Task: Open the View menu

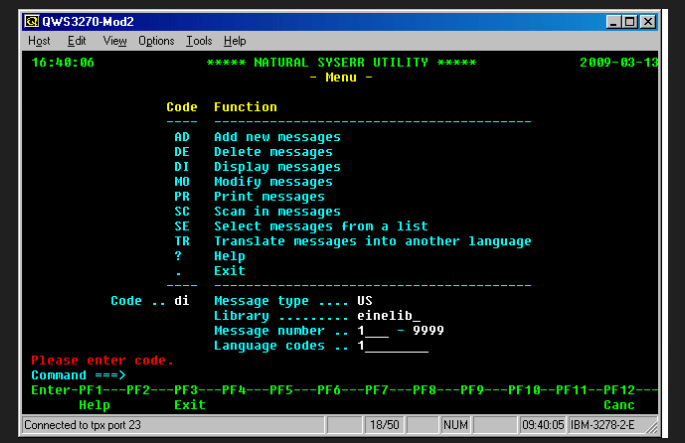Action: click(x=115, y=41)
